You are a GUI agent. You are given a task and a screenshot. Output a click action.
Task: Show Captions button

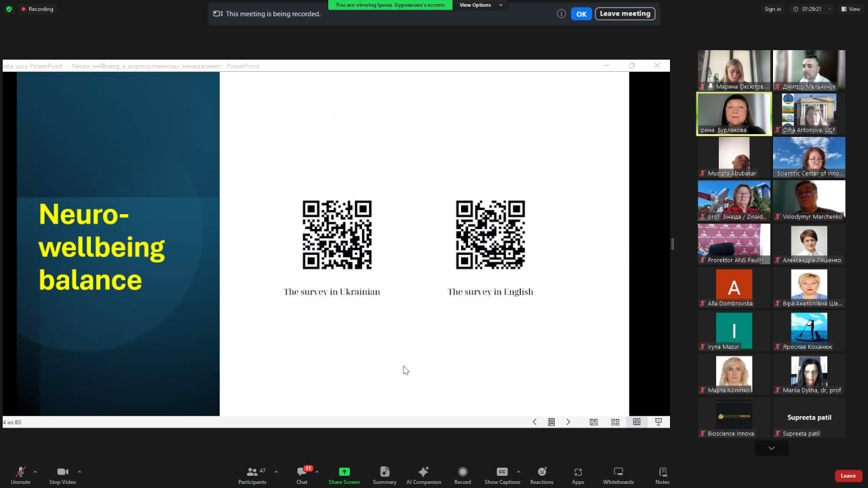(502, 475)
